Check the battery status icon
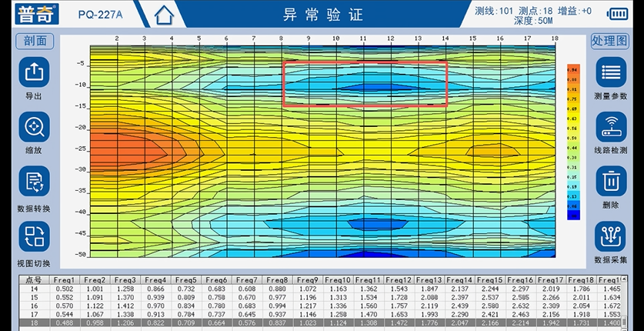The height and width of the screenshot is (331, 644). pos(618,14)
